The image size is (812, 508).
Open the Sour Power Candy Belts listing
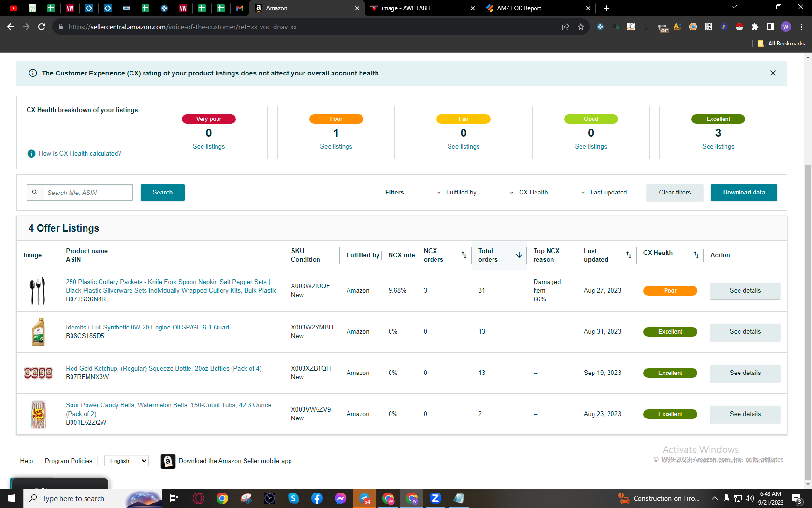pos(169,409)
